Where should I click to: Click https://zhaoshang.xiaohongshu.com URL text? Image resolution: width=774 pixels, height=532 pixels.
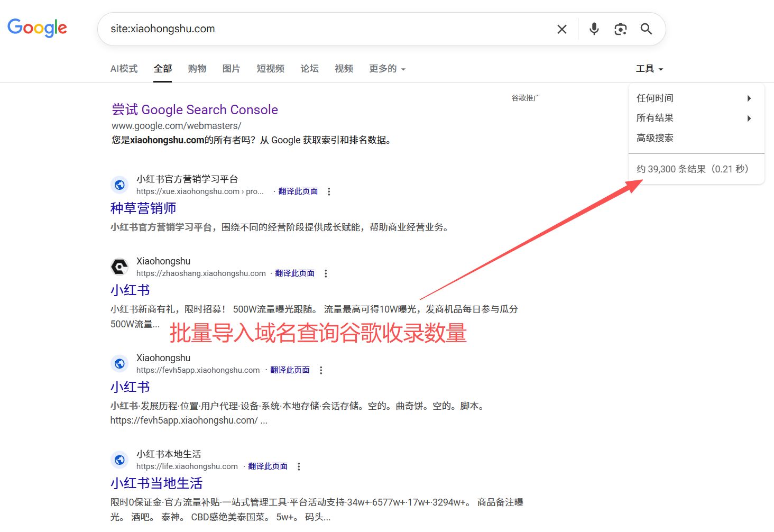tap(201, 273)
